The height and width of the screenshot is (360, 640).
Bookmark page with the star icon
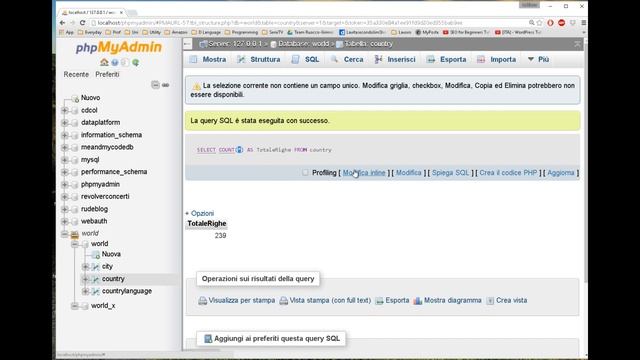click(540, 23)
